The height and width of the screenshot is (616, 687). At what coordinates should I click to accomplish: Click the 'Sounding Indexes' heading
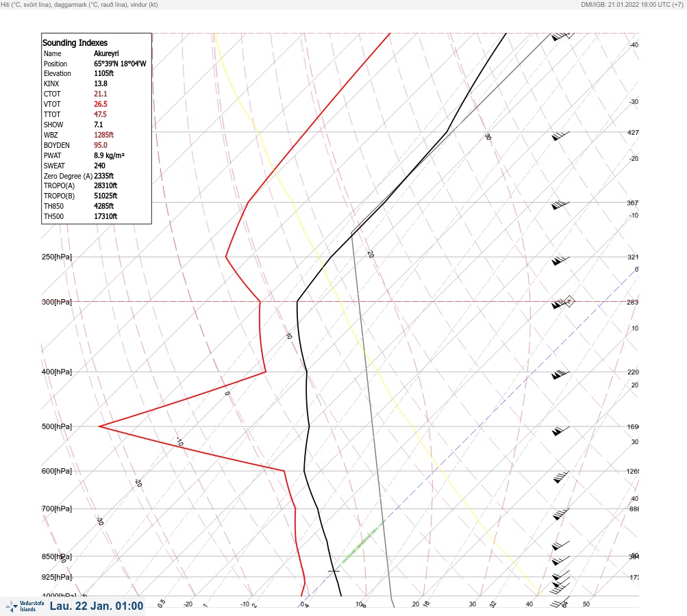tap(75, 43)
